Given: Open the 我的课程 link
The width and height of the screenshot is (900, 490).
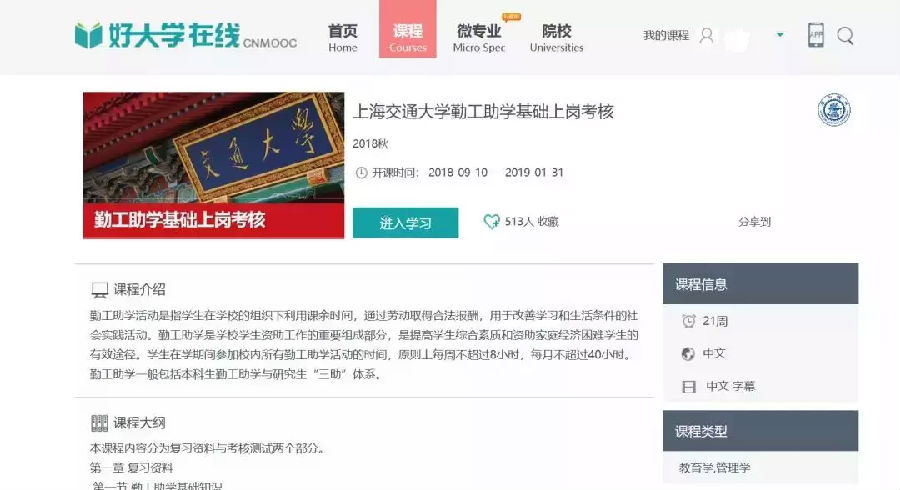Looking at the screenshot, I should 666,36.
